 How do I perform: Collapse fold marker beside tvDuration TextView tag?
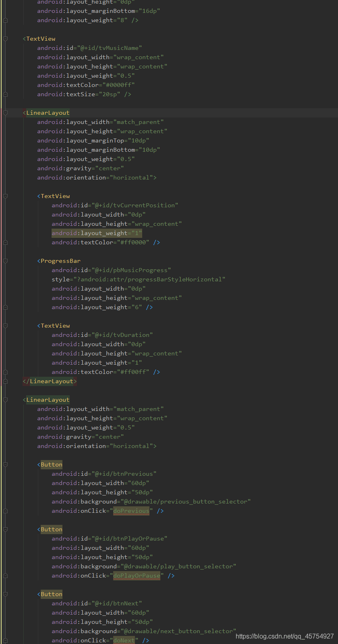(5, 326)
